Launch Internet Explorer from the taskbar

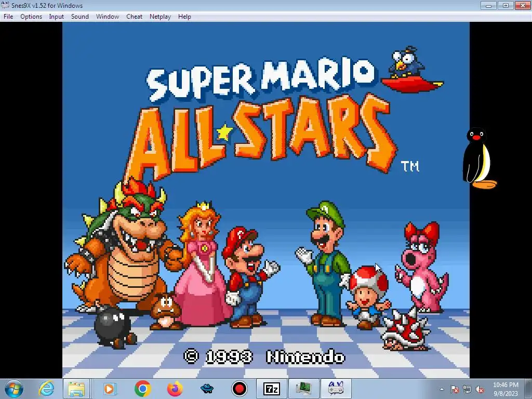click(x=46, y=389)
